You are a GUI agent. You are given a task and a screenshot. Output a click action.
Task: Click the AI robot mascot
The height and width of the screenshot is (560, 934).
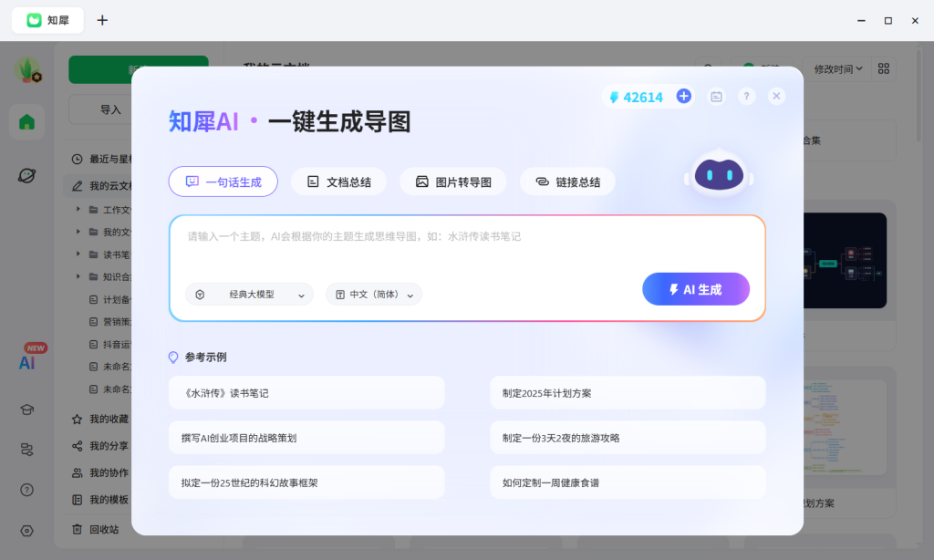(x=719, y=174)
